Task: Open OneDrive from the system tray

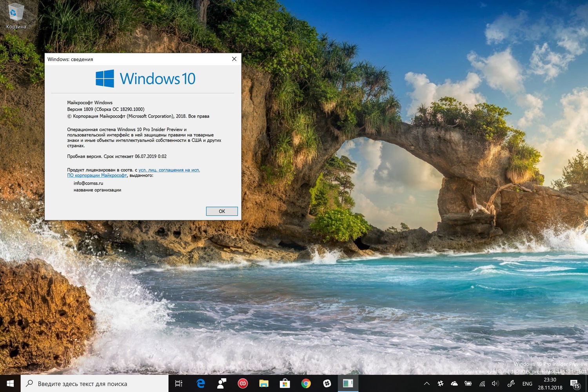Action: pyautogui.click(x=454, y=384)
